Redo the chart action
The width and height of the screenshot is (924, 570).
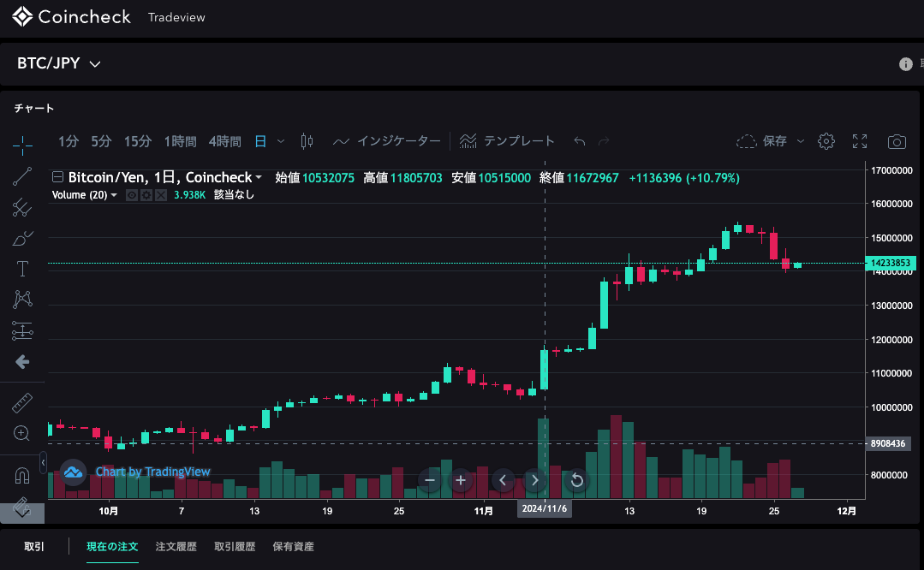point(604,141)
